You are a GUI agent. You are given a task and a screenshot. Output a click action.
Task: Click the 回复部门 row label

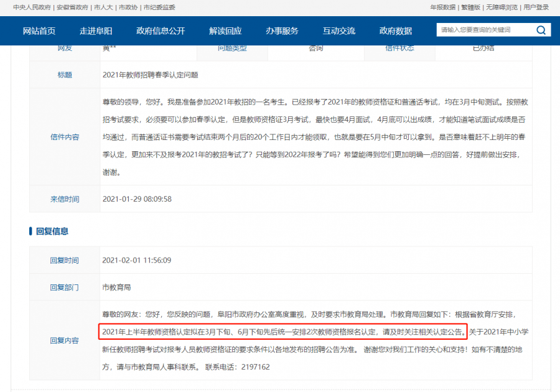64,287
